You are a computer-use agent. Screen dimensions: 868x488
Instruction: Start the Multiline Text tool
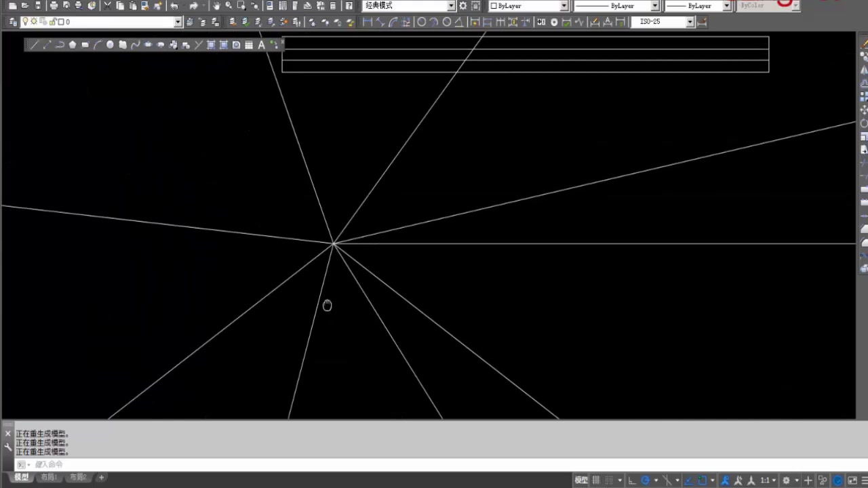click(260, 45)
